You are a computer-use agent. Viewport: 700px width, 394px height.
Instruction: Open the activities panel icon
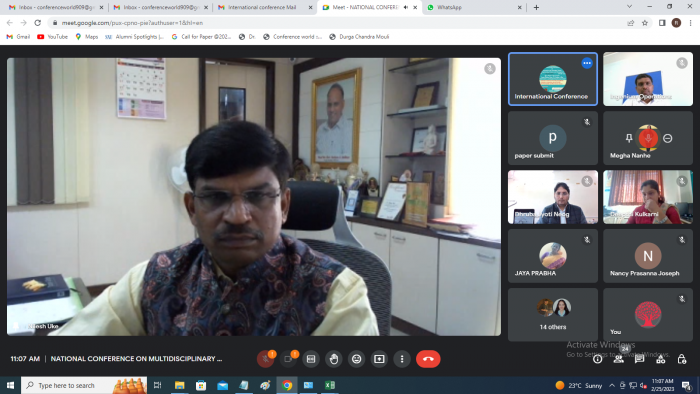click(660, 359)
